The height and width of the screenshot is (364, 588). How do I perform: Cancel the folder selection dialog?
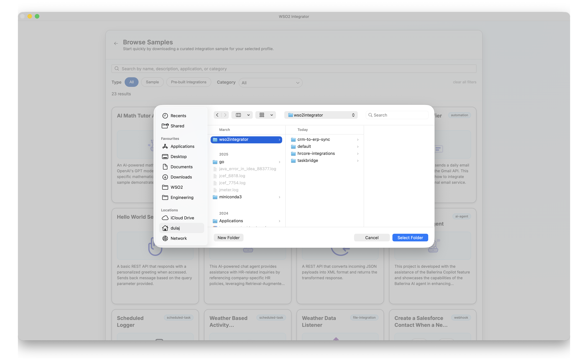point(372,238)
